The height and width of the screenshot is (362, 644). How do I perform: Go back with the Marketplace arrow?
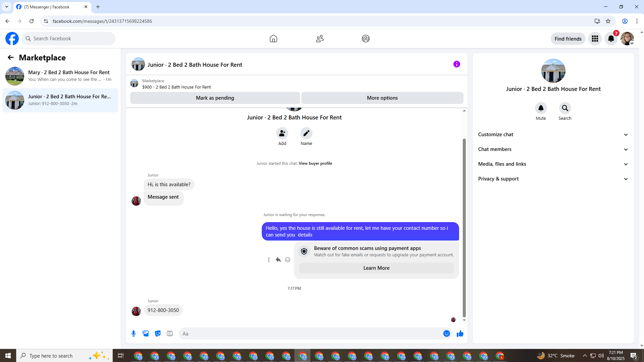coord(11,57)
